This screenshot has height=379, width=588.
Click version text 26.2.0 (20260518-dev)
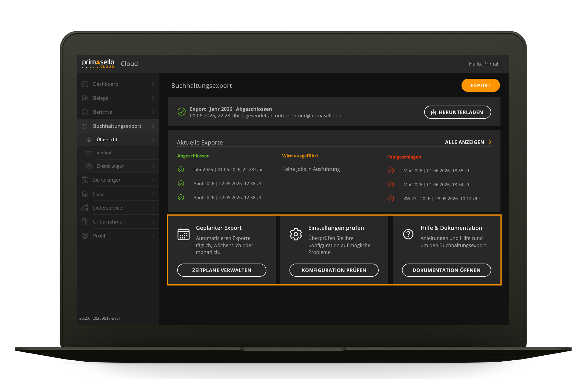click(x=100, y=318)
